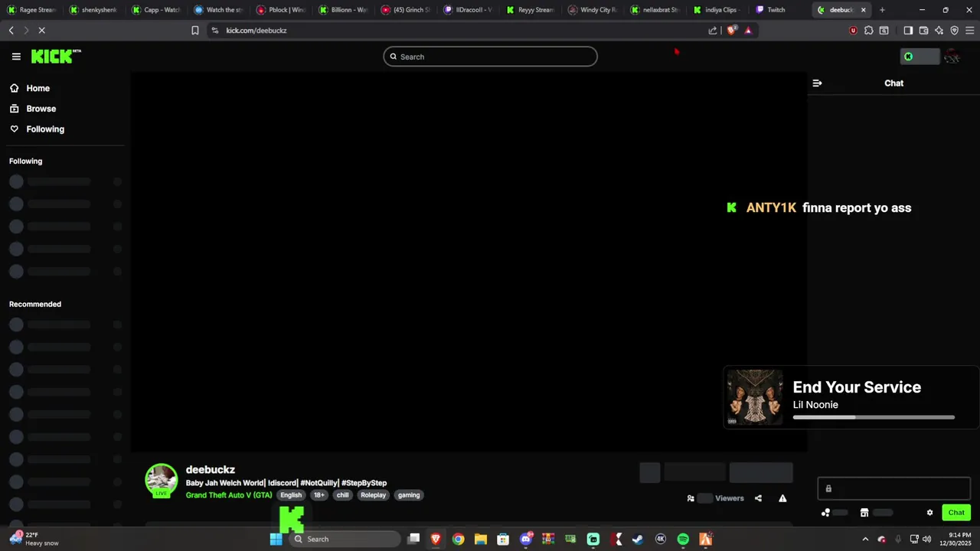Open the extensions puzzle icon
The width and height of the screenshot is (980, 551).
tap(868, 31)
